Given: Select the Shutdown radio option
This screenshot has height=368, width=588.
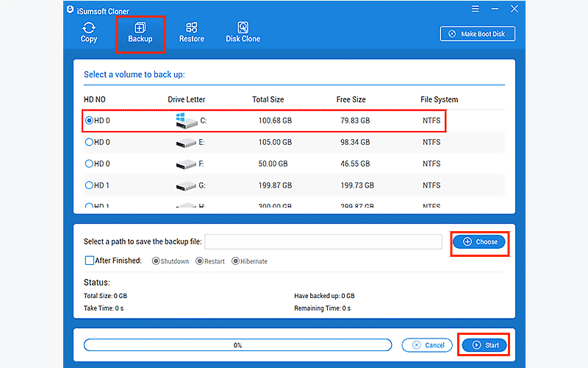Looking at the screenshot, I should (x=156, y=261).
